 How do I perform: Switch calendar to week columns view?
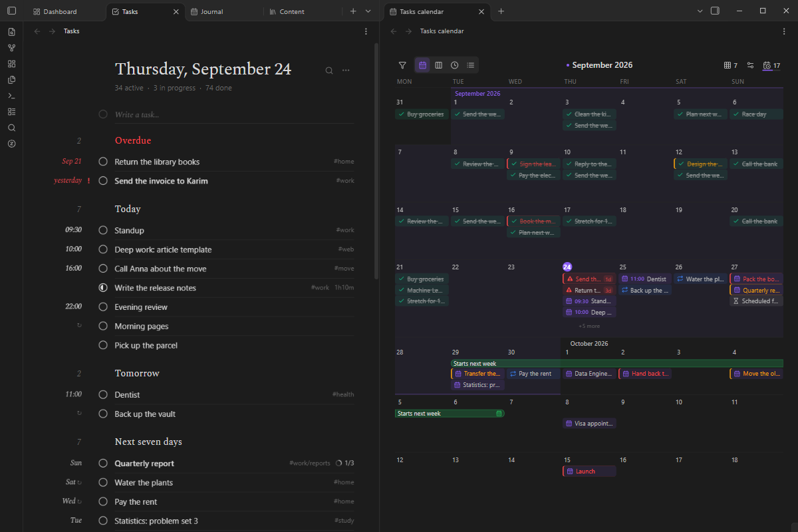click(438, 65)
